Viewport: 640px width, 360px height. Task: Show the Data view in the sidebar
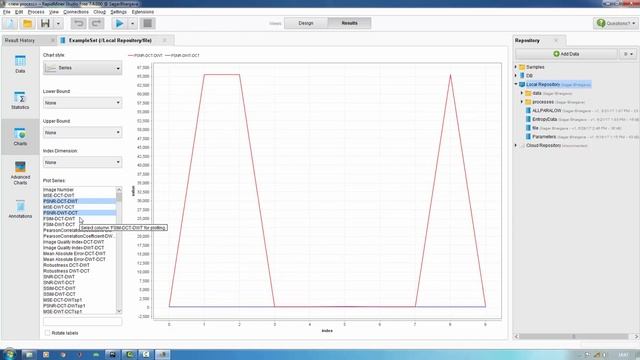20,64
